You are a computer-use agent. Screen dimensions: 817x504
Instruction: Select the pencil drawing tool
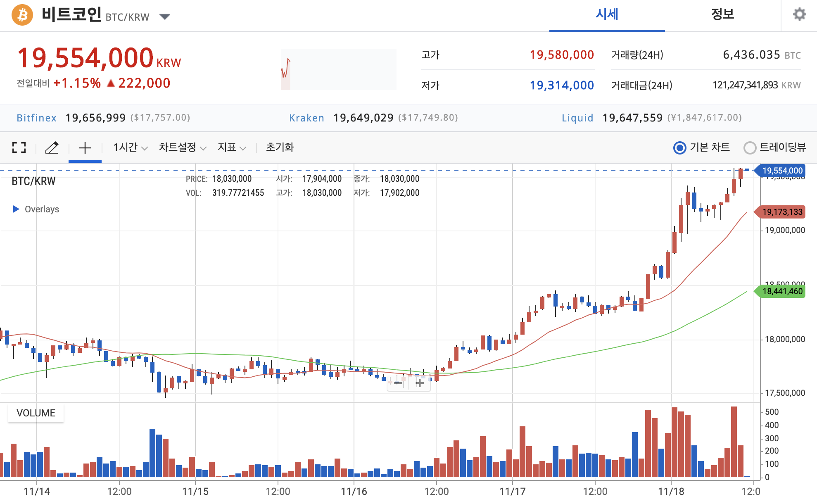[52, 147]
